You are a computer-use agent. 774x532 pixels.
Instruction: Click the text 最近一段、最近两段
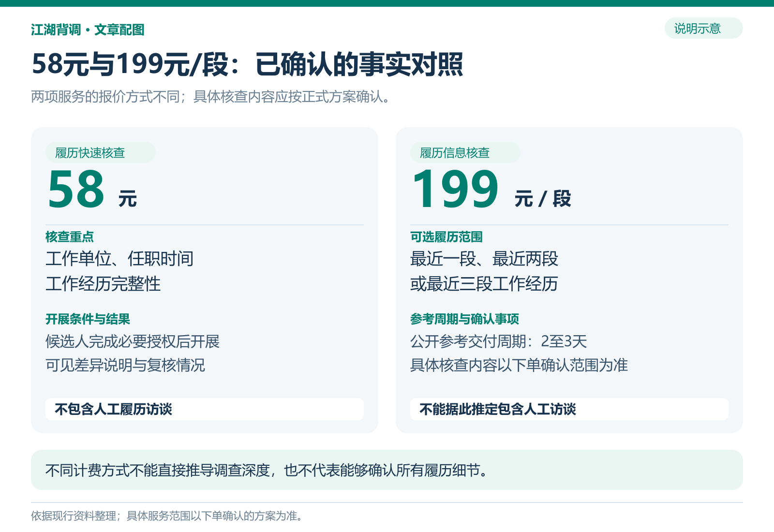(x=484, y=259)
